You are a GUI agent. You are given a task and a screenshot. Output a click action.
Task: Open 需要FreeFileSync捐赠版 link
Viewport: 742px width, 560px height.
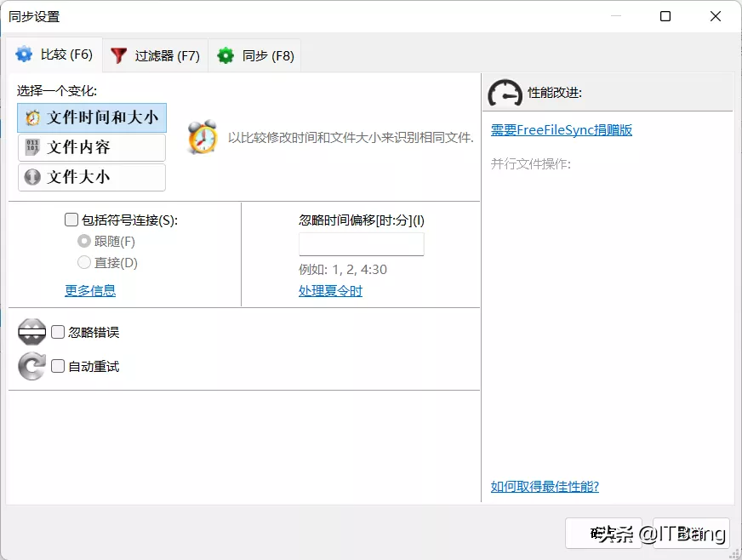[x=562, y=130]
